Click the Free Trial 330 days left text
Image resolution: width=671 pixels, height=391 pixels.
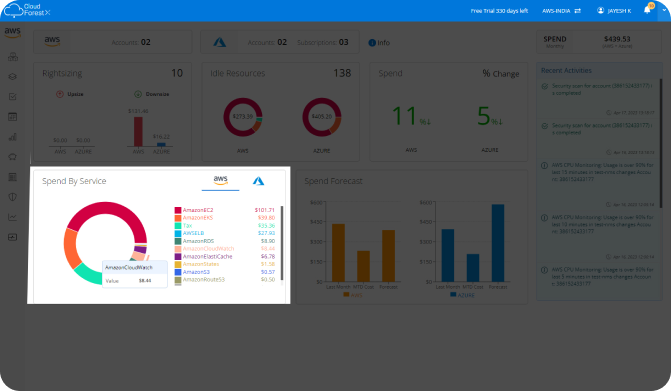tap(499, 11)
